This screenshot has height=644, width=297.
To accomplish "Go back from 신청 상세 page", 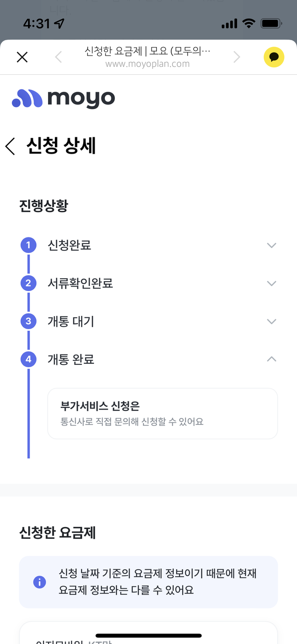I will point(10,147).
